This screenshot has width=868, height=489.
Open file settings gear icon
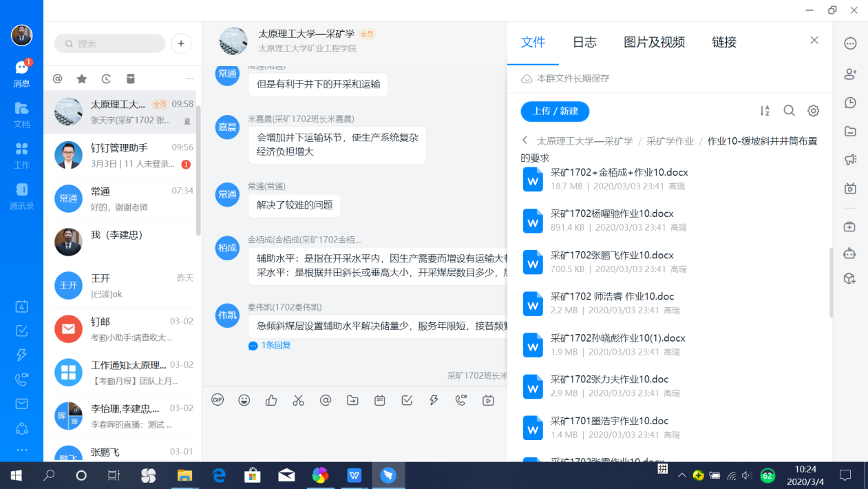[813, 111]
